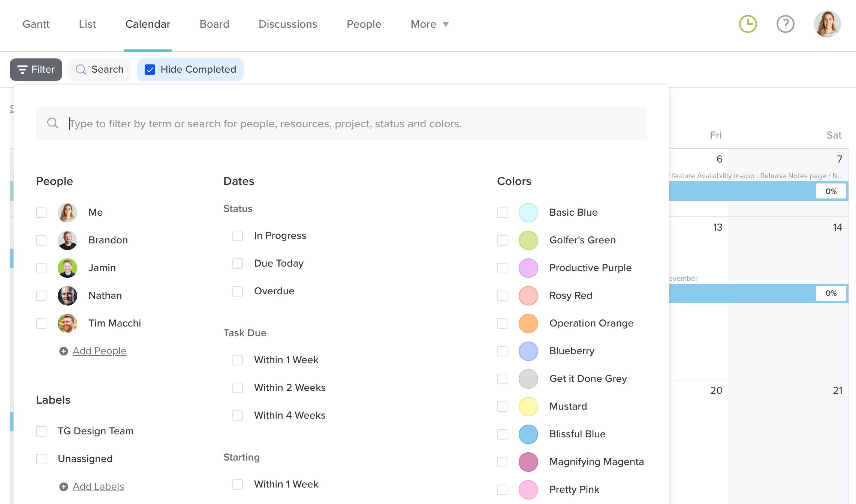Click the plus icon next to Add Labels
This screenshot has height=504, width=856.
pyautogui.click(x=64, y=487)
